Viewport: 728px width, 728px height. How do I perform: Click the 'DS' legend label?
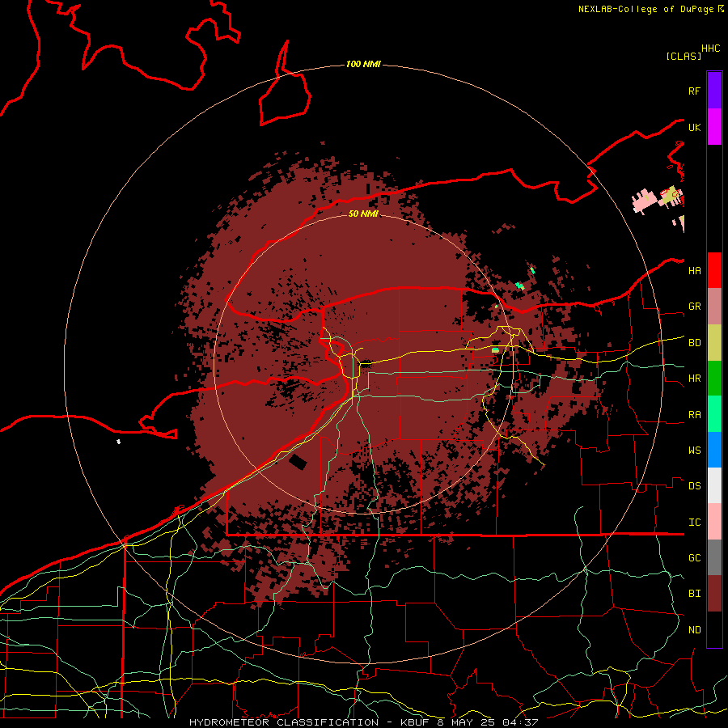(694, 485)
